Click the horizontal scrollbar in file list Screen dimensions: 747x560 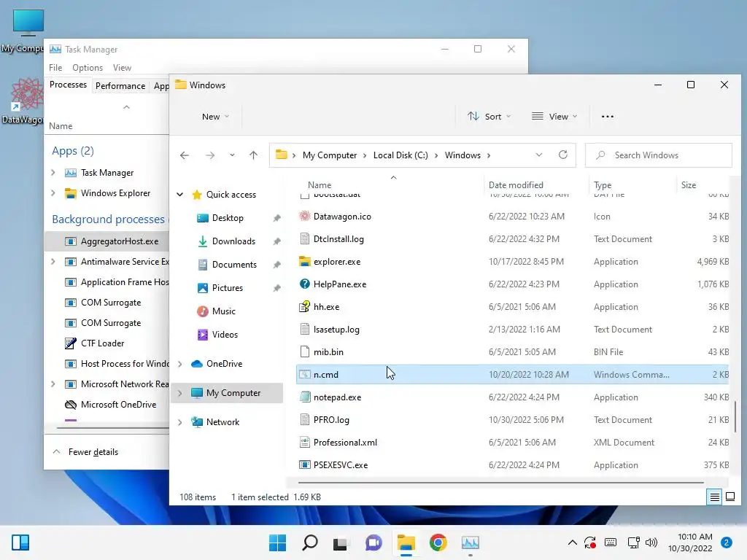pyautogui.click(x=500, y=483)
